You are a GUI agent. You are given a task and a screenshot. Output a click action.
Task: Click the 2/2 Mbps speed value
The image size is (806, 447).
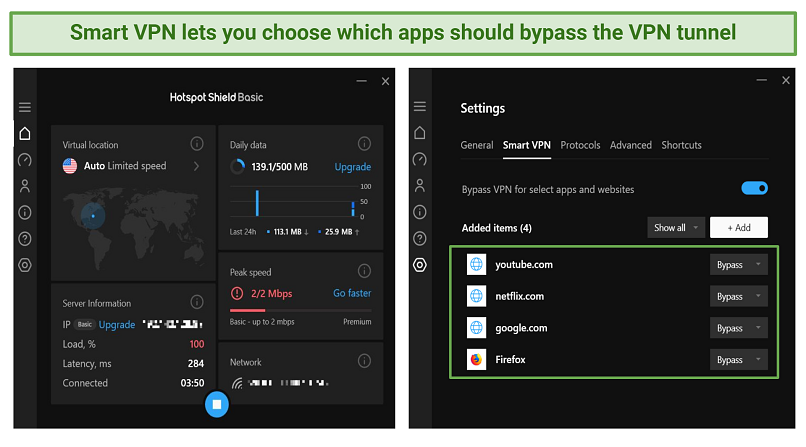click(271, 293)
